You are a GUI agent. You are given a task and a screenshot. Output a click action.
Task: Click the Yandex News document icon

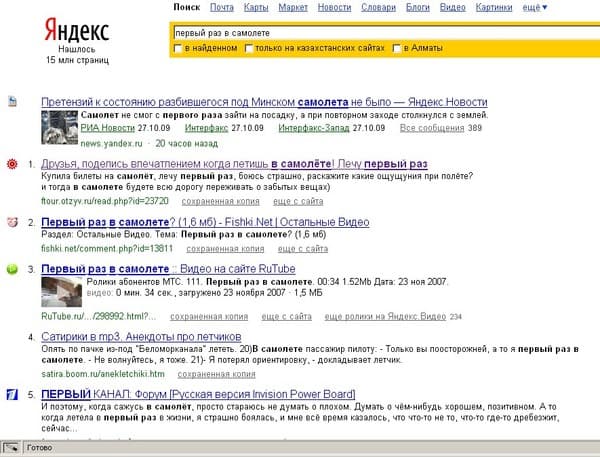[13, 102]
